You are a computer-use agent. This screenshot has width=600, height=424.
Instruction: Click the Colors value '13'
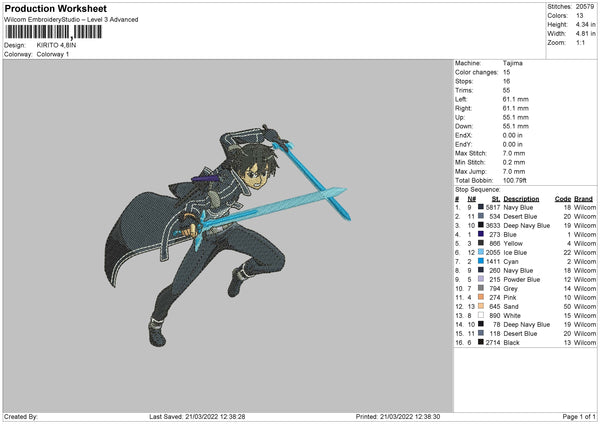579,16
